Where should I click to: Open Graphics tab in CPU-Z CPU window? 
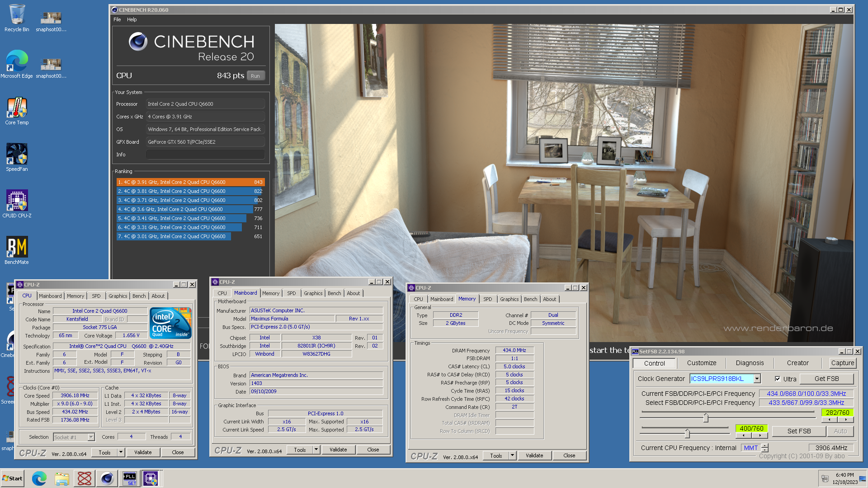tap(118, 296)
